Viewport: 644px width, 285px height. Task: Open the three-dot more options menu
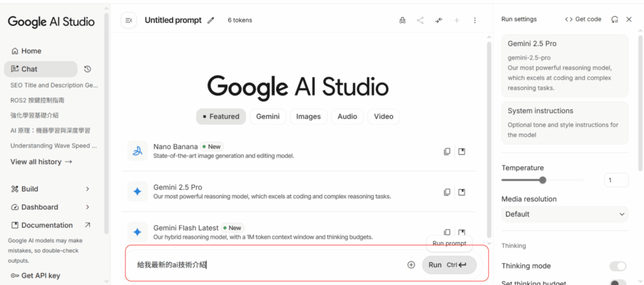click(475, 20)
